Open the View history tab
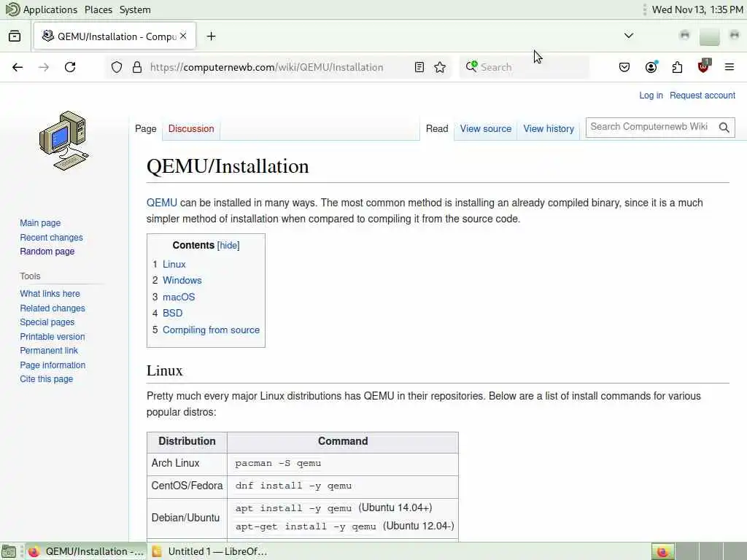 [549, 128]
